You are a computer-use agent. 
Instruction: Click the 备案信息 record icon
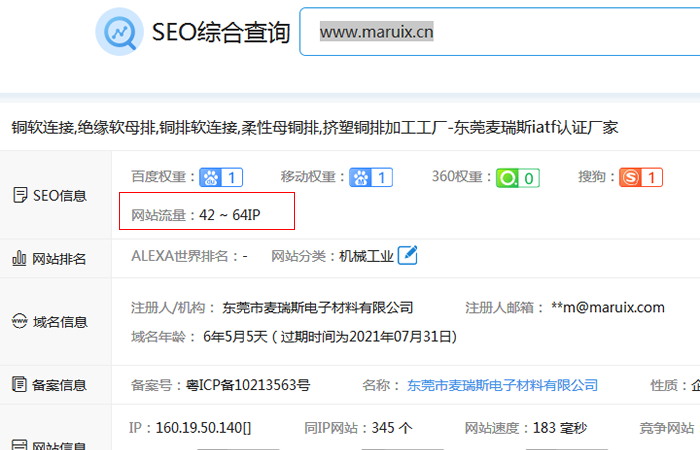tap(19, 384)
